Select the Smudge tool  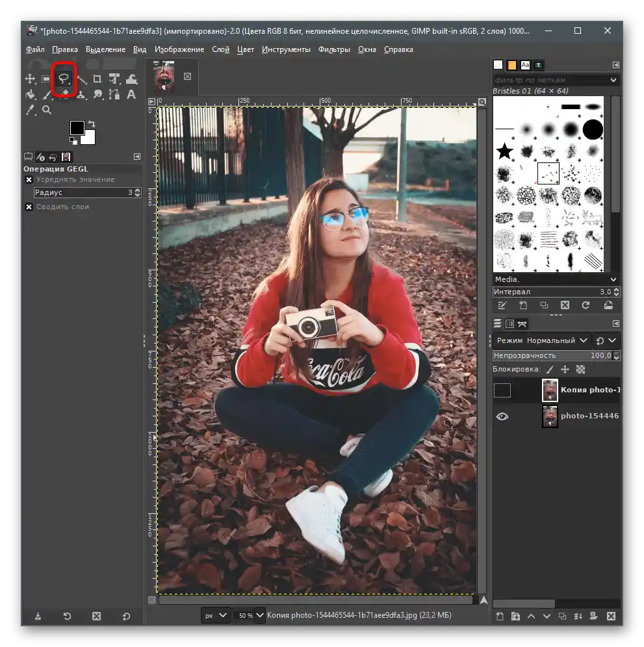(98, 94)
